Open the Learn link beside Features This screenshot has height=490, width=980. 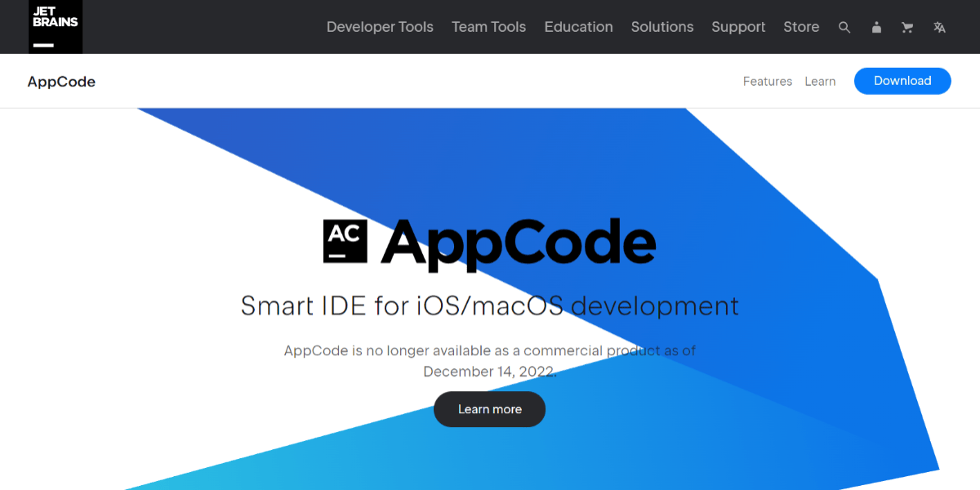[820, 82]
